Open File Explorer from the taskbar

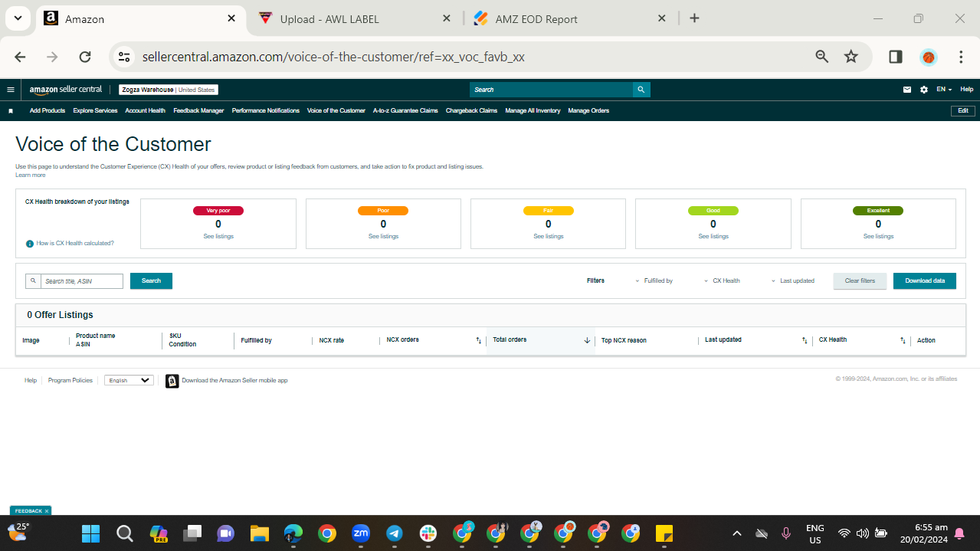260,533
